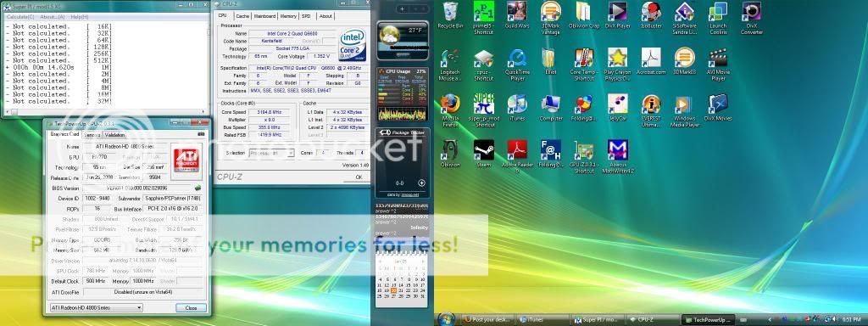The width and height of the screenshot is (868, 326).
Task: Open Help menu in Super PI
Action: pos(79,17)
